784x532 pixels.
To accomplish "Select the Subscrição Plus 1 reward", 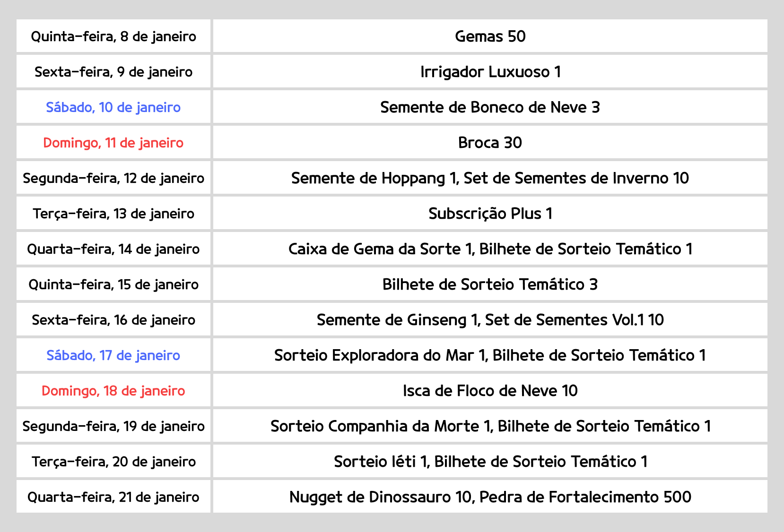I will tap(490, 214).
